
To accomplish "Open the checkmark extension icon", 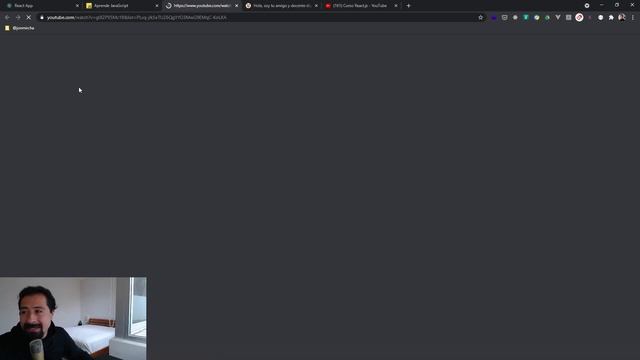I will click(537, 18).
